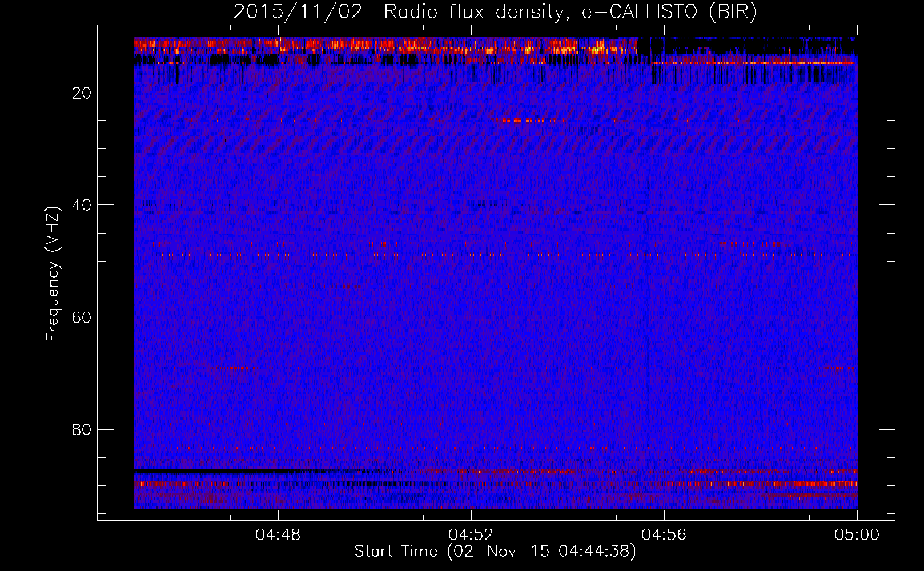The width and height of the screenshot is (924, 571).
Task: Click the 80 frequency tick label
Action: click(x=82, y=429)
